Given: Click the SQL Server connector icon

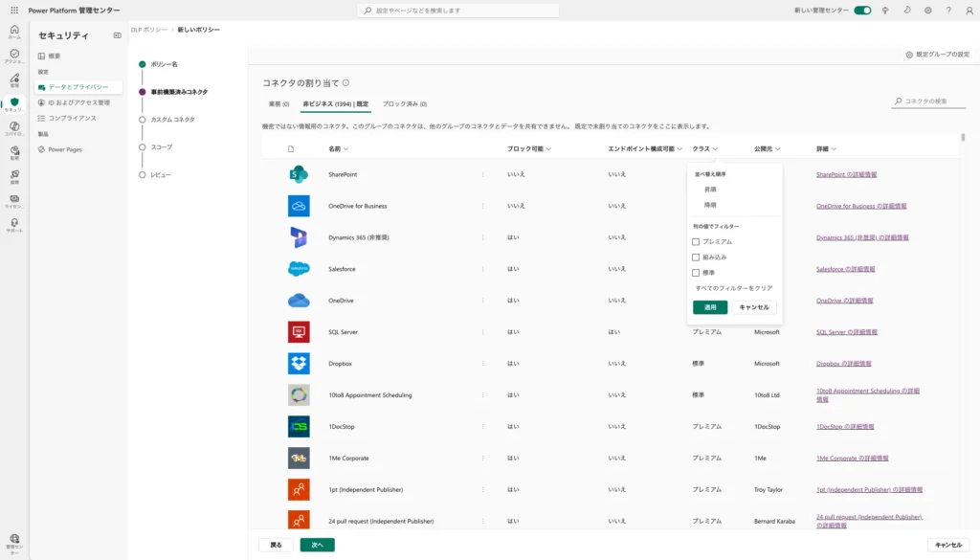Looking at the screenshot, I should coord(299,332).
